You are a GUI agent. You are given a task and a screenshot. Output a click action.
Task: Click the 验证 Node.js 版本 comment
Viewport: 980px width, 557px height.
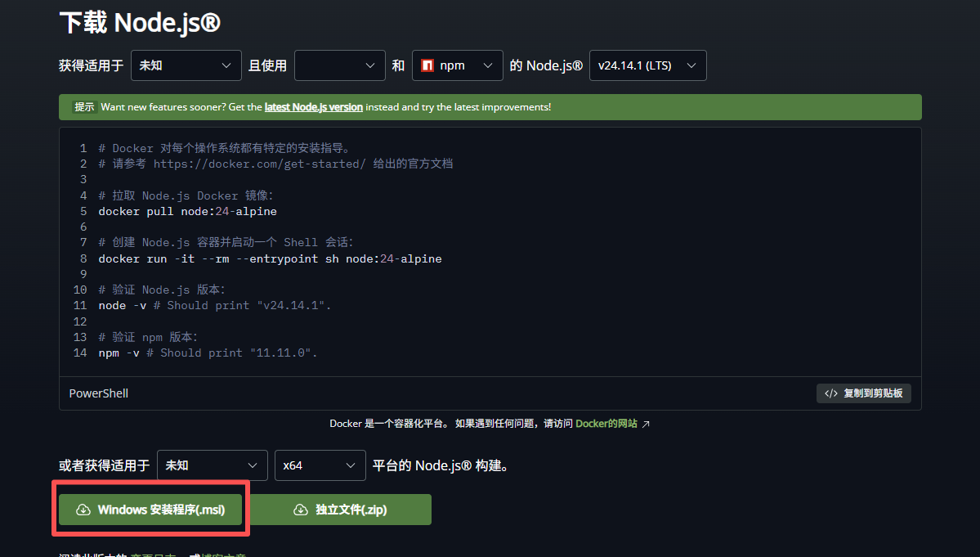(x=161, y=290)
